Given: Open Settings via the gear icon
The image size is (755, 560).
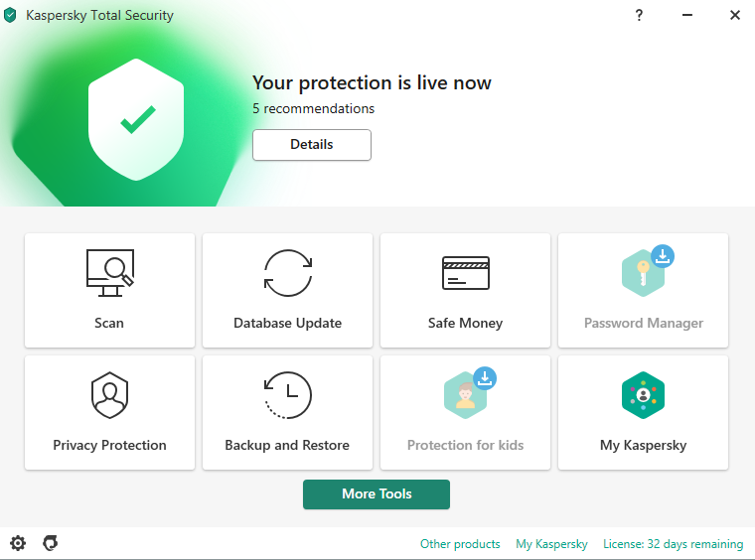Looking at the screenshot, I should (18, 543).
